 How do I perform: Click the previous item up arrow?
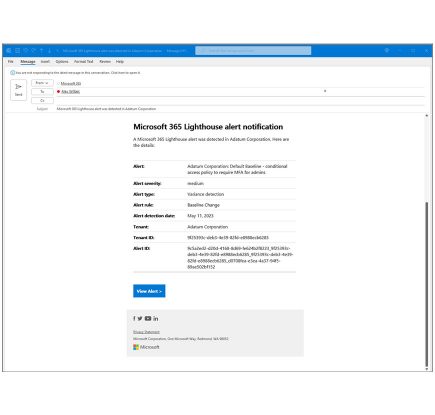tap(42, 51)
